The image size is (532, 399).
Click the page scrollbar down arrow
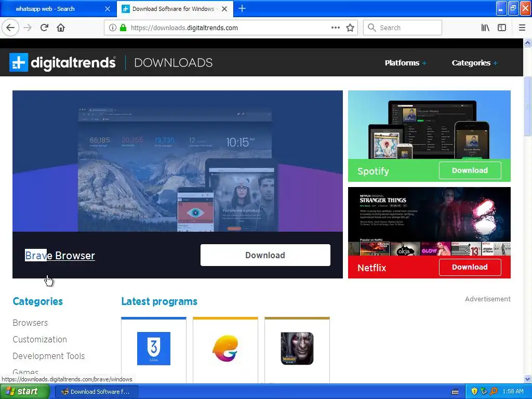coord(528,379)
